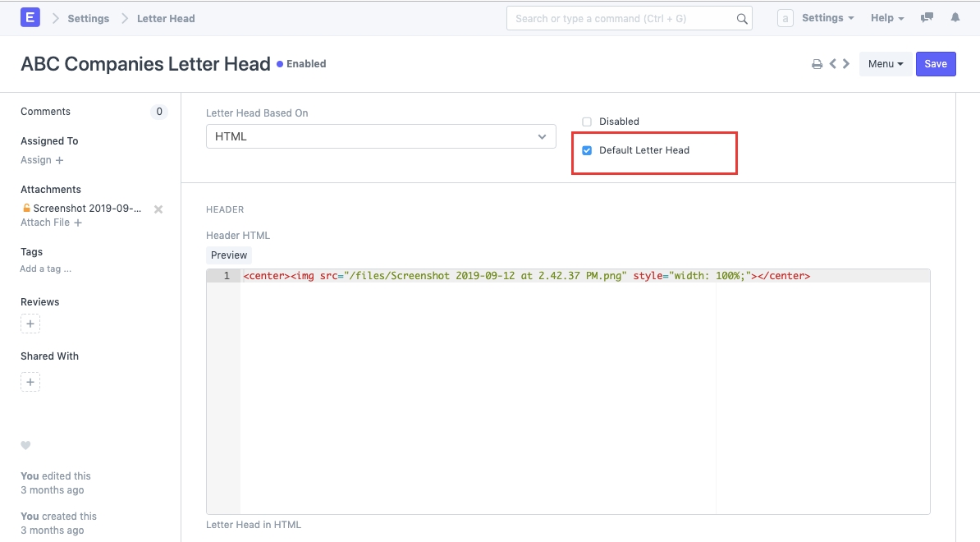The width and height of the screenshot is (980, 542).
Task: Click the Save button
Action: (x=936, y=64)
